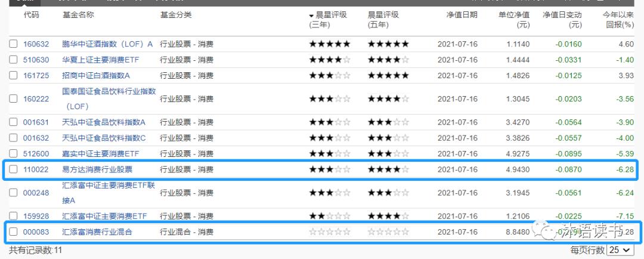Image resolution: width=644 pixels, height=259 pixels.
Task: Click fund code 110022
Action: tap(36, 169)
